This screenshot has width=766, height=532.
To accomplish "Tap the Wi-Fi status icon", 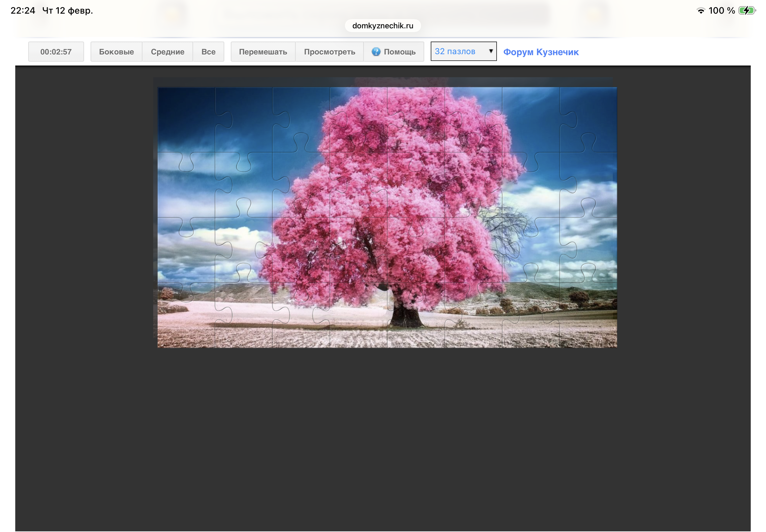I will coord(701,11).
